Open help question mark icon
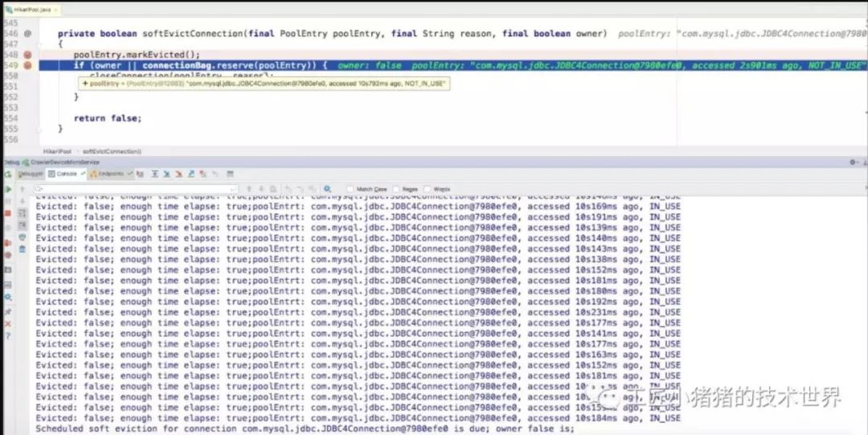The width and height of the screenshot is (868, 435). pyautogui.click(x=8, y=336)
